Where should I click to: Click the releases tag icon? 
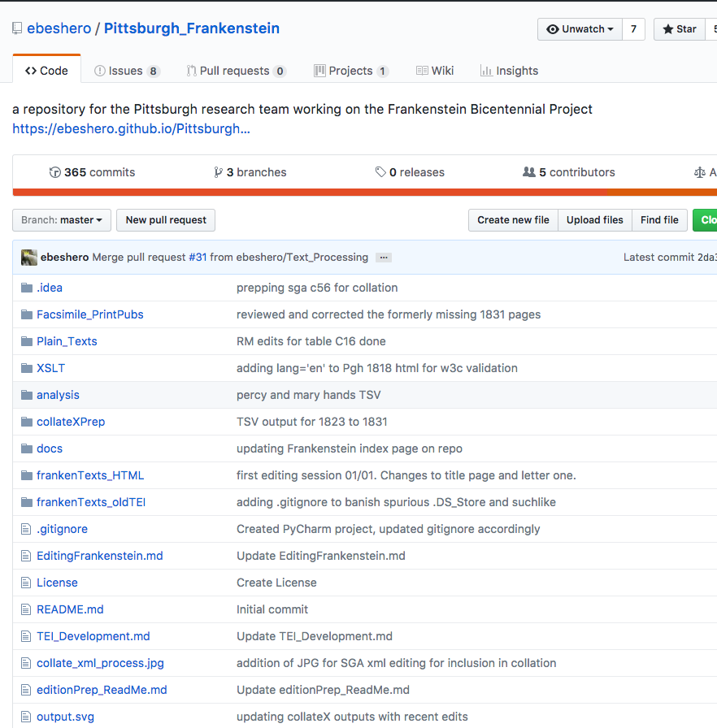tap(380, 172)
